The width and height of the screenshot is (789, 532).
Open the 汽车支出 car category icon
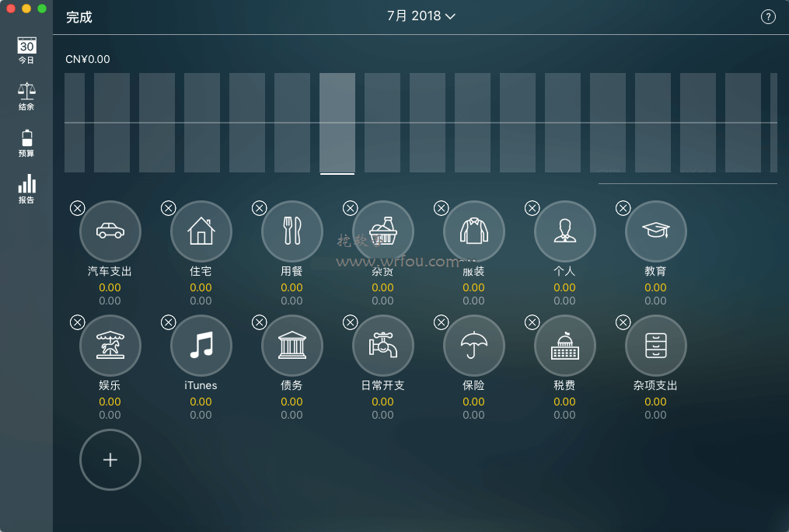[x=110, y=231]
